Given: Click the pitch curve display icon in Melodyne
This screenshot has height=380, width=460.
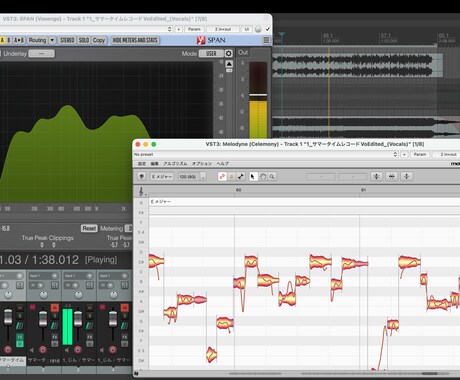Looking at the screenshot, I should [x=241, y=176].
